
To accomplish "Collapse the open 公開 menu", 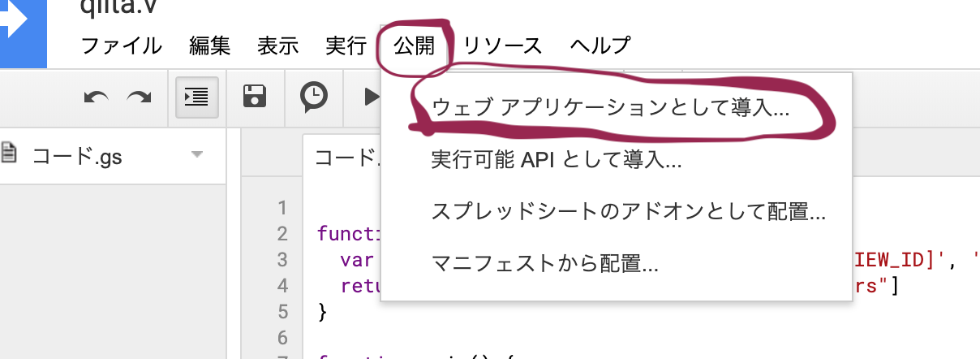I will [415, 45].
